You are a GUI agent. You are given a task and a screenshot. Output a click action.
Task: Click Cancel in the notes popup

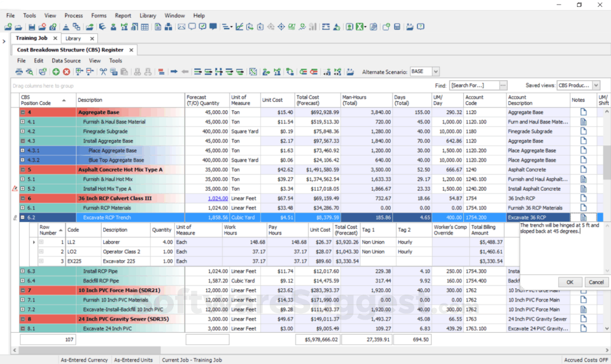(596, 282)
